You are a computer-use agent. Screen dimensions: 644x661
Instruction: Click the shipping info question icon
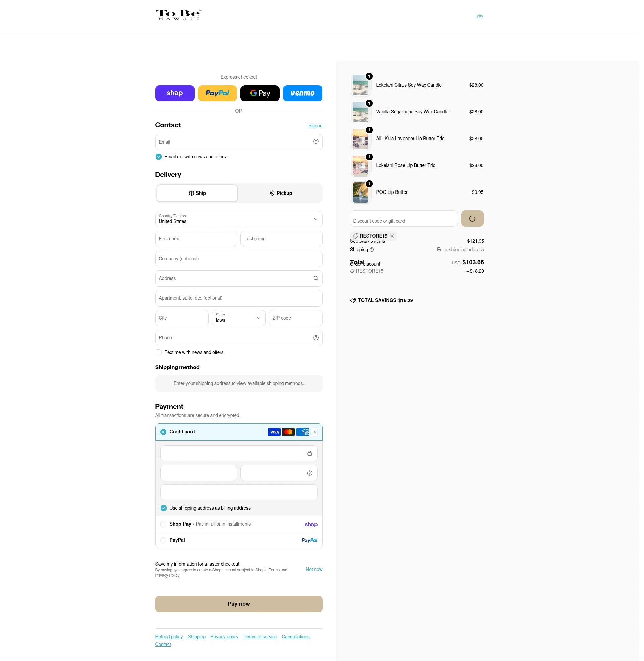371,250
